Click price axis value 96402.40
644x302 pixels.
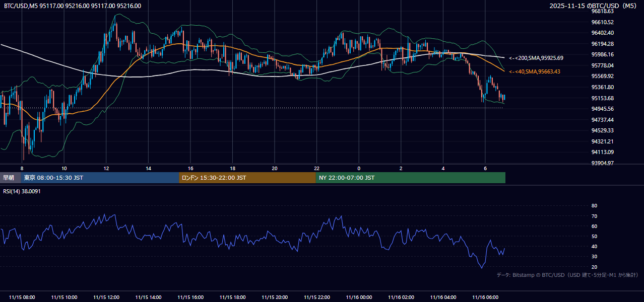[x=603, y=33]
